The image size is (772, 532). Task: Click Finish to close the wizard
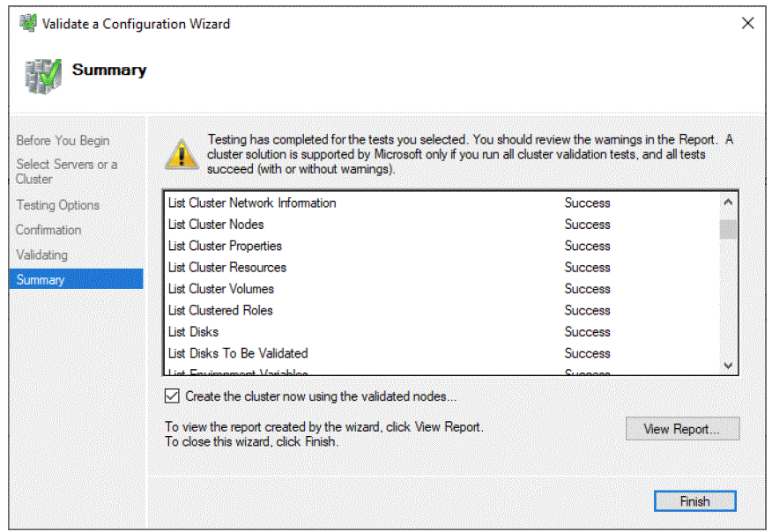(694, 501)
